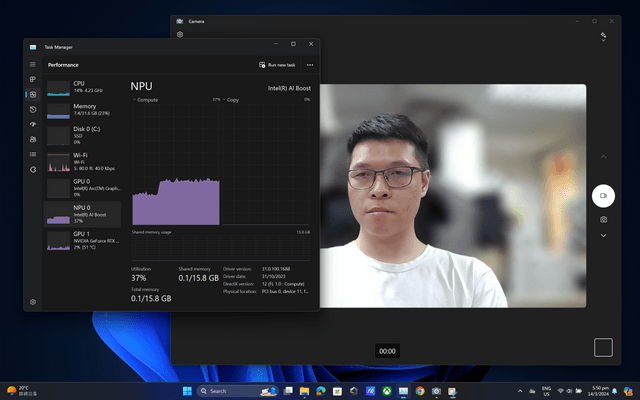
Task: Select Wi-Fi performance item
Action: [82, 162]
